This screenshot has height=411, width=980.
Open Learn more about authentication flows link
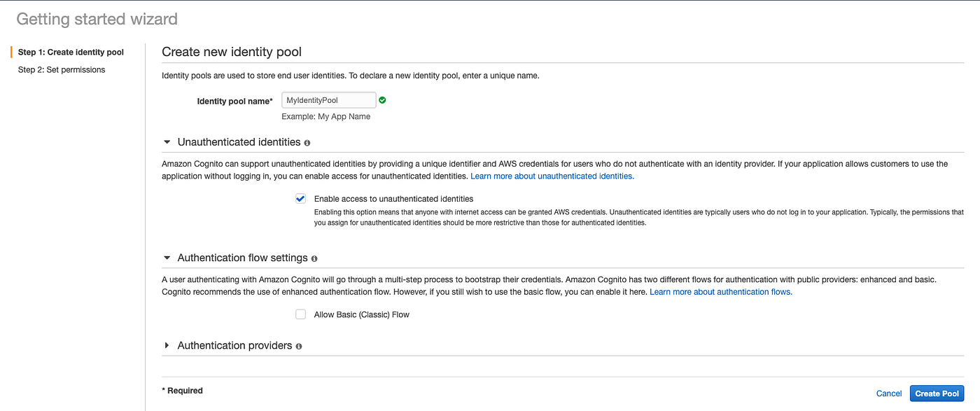721,292
